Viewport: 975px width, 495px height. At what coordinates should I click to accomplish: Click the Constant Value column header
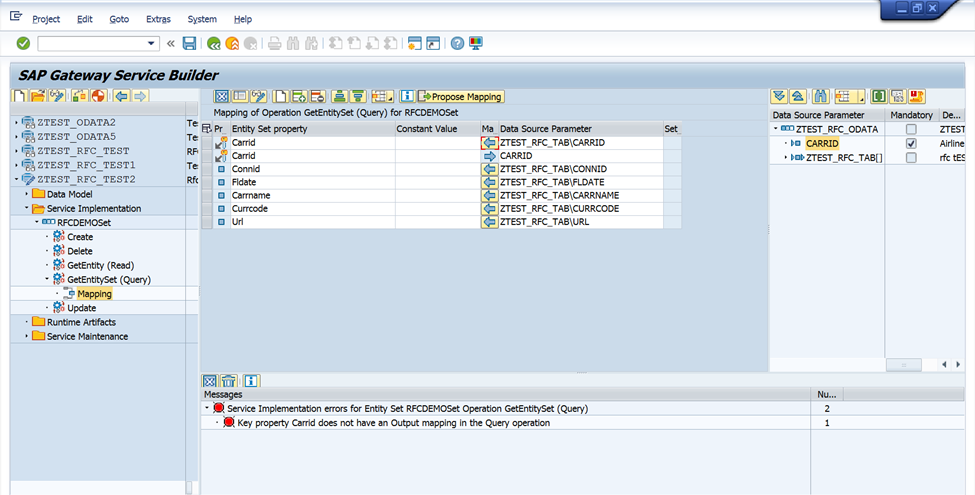click(x=438, y=129)
